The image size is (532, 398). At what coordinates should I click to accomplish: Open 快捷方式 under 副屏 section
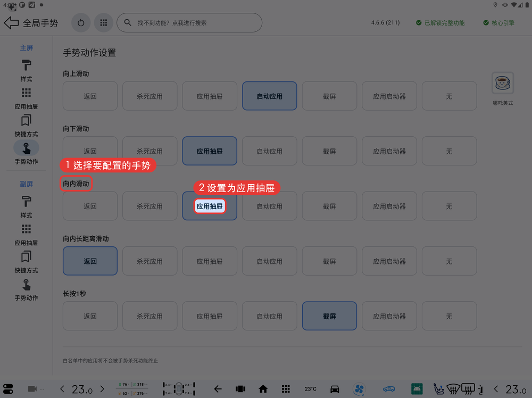[26, 262]
